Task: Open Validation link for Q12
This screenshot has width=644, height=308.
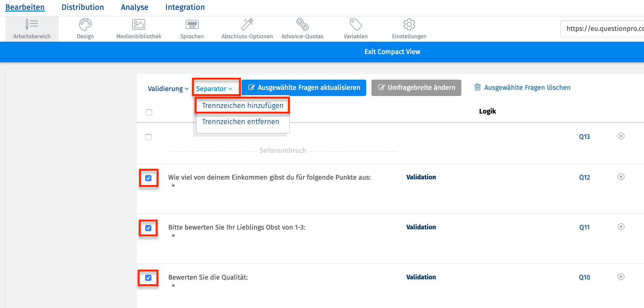Action: click(421, 177)
